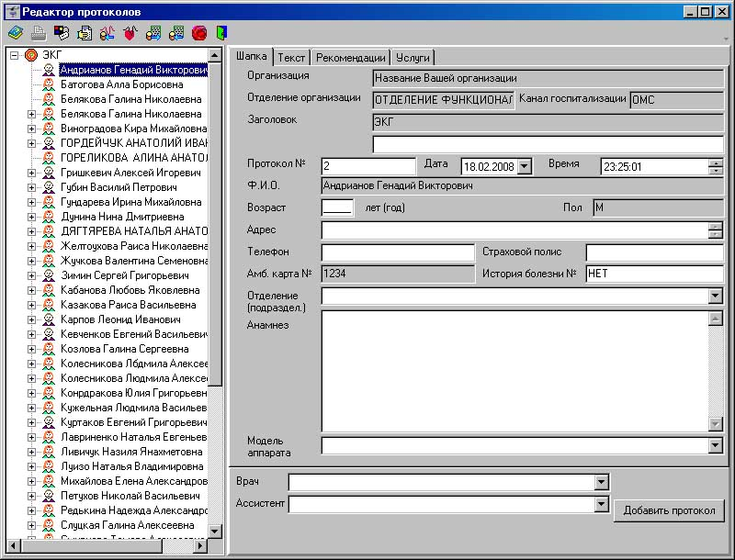Open the Модель аппарата dropdown
The image size is (735, 560).
pyautogui.click(x=716, y=445)
